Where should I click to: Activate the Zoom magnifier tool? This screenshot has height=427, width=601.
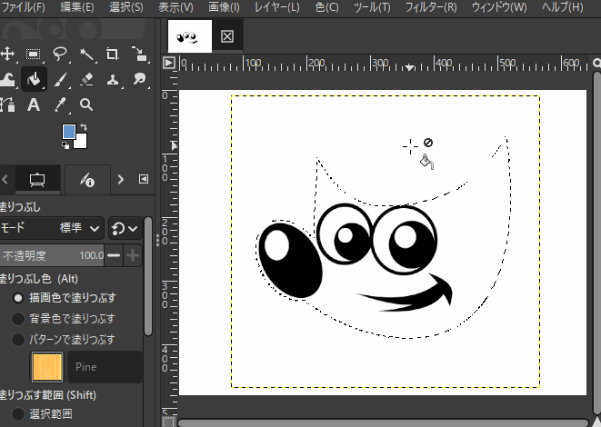click(86, 105)
